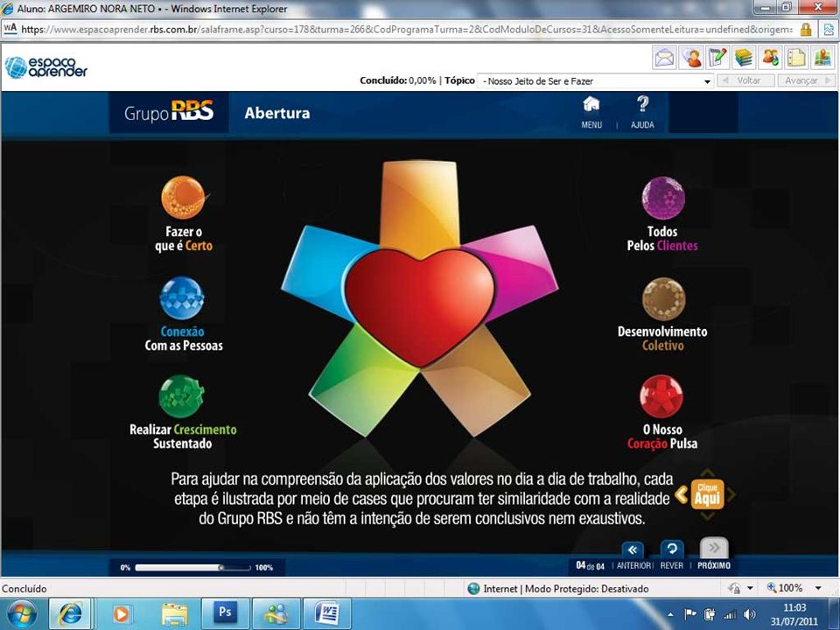Click the padlock security icon in address bar
This screenshot has width=840, height=630.
pyautogui.click(x=805, y=30)
